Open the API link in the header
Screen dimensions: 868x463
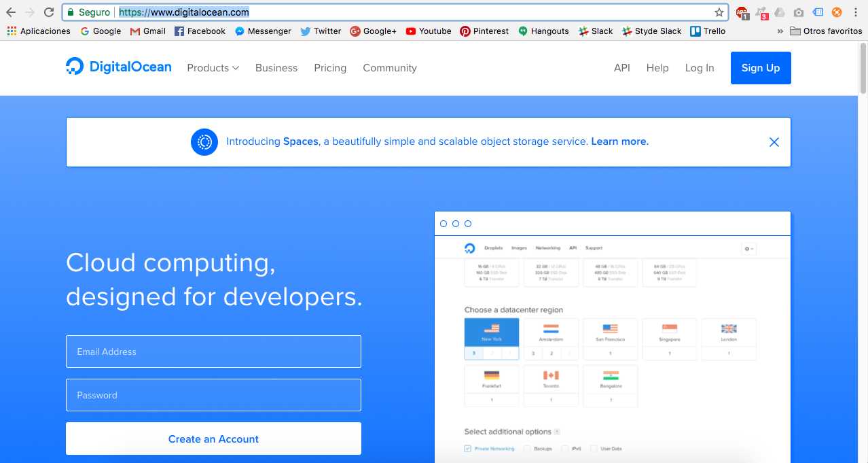[622, 68]
